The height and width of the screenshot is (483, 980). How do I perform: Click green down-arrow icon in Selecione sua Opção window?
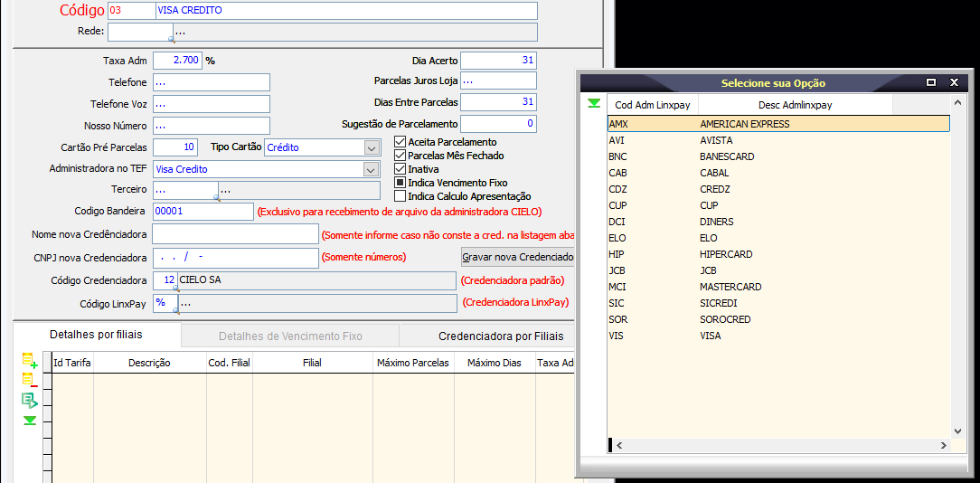coord(594,103)
